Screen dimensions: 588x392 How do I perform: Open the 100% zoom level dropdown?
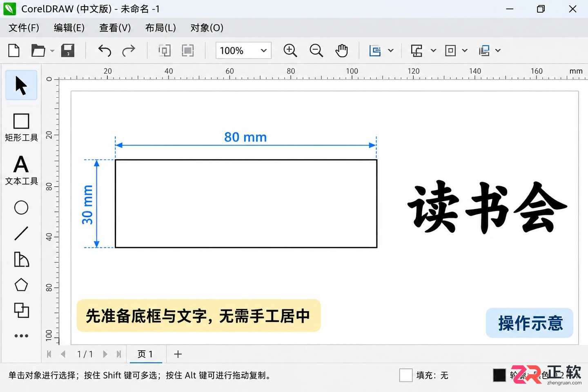243,51
